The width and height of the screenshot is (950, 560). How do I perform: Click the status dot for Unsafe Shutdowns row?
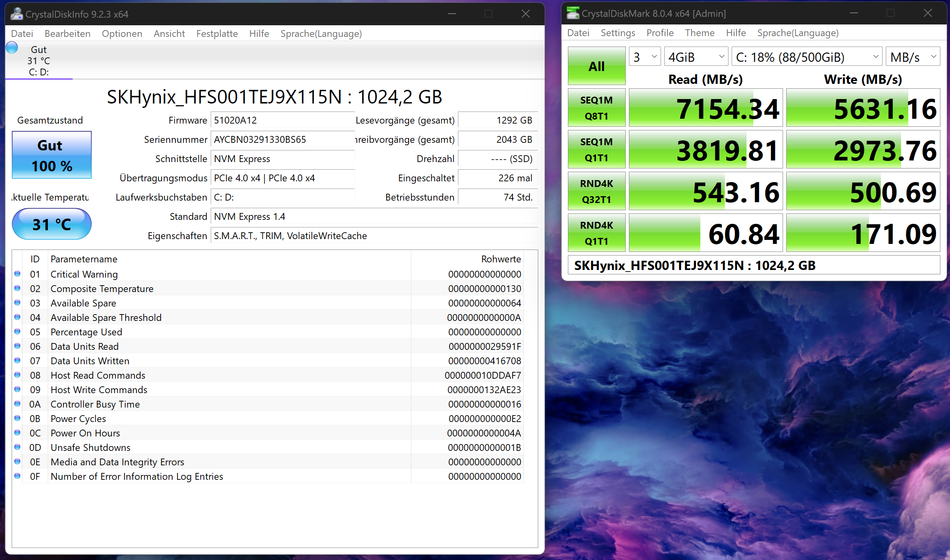(17, 447)
